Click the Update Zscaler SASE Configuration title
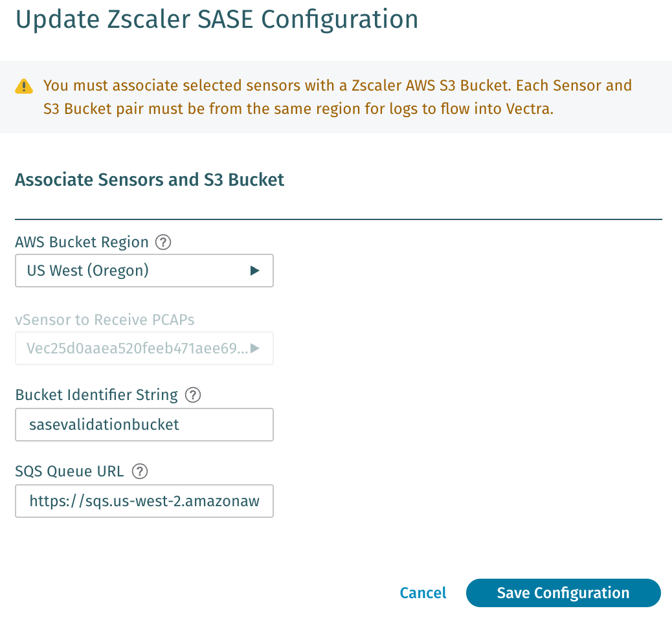 tap(216, 19)
